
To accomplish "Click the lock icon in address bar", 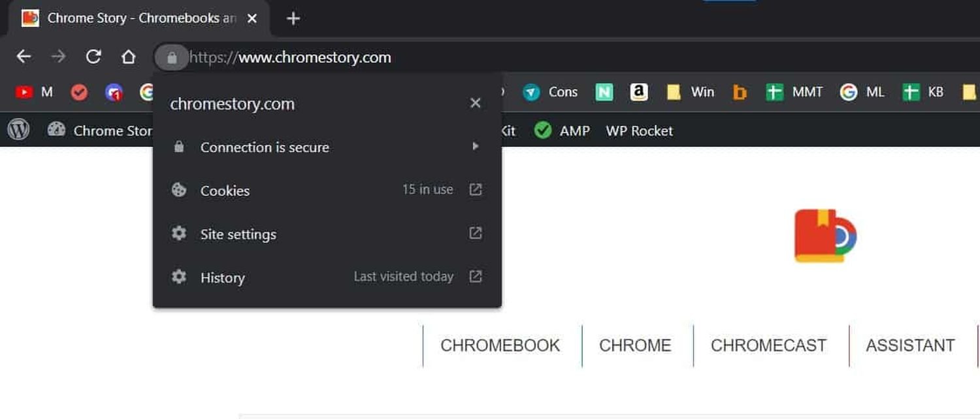I will point(172,57).
